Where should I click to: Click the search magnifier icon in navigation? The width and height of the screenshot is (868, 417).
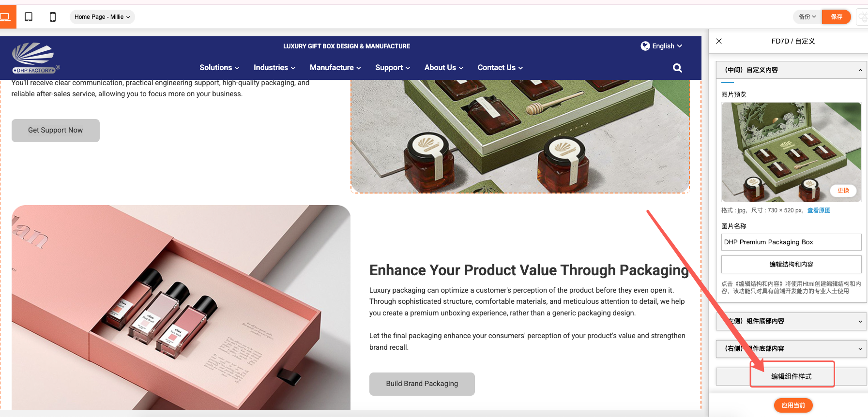click(677, 68)
